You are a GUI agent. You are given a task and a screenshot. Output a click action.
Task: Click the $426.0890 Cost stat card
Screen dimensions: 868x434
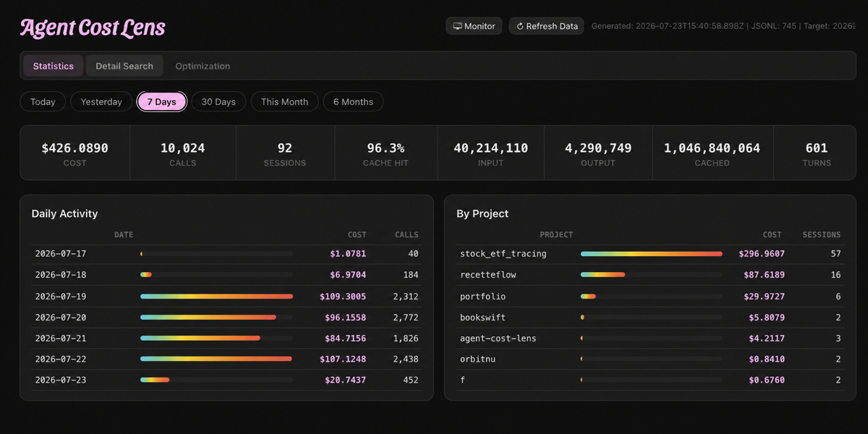click(x=75, y=153)
